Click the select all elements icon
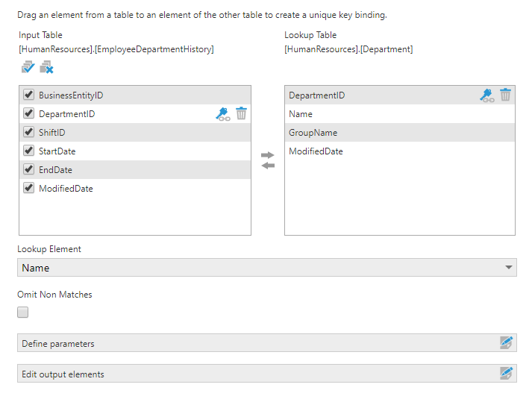The image size is (532, 402). 28,68
